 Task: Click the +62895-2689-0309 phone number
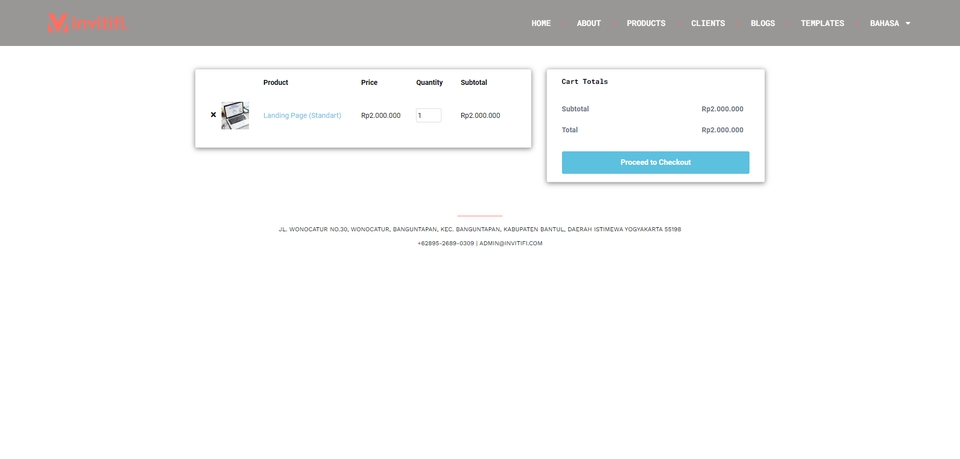pos(446,243)
